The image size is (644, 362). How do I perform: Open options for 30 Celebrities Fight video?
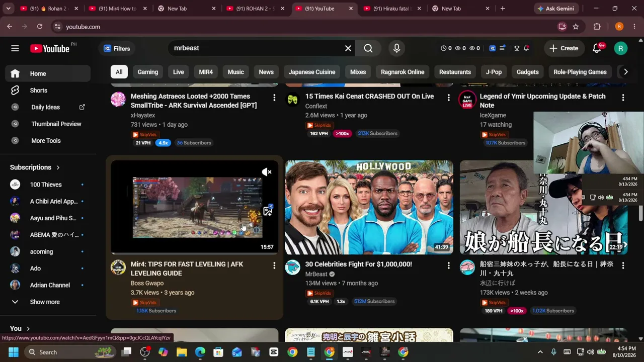pos(449,265)
